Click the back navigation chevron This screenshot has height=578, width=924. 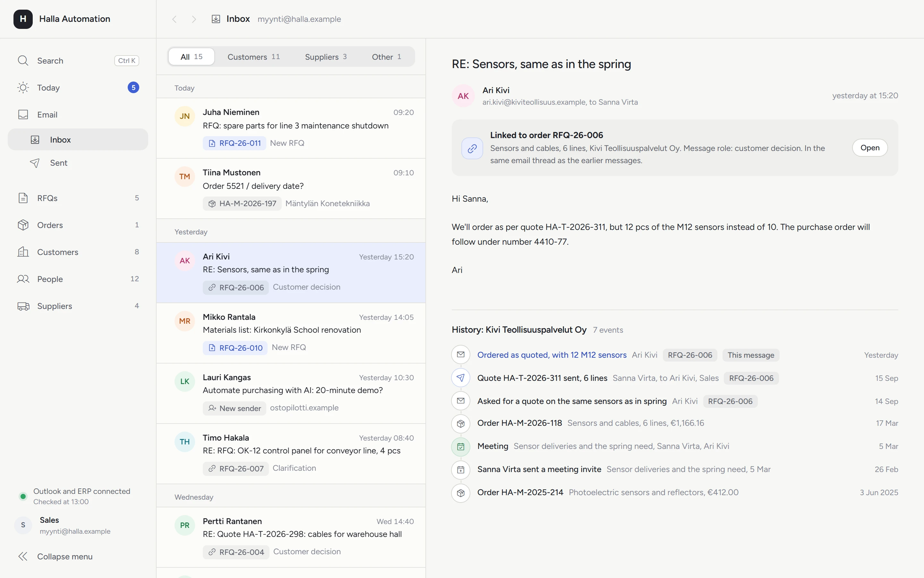click(175, 19)
